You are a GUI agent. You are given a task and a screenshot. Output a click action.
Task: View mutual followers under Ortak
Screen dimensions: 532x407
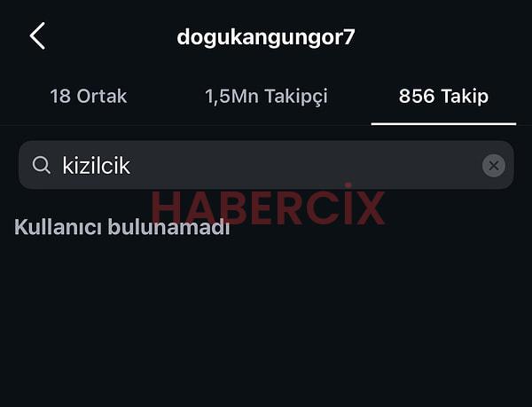[89, 96]
